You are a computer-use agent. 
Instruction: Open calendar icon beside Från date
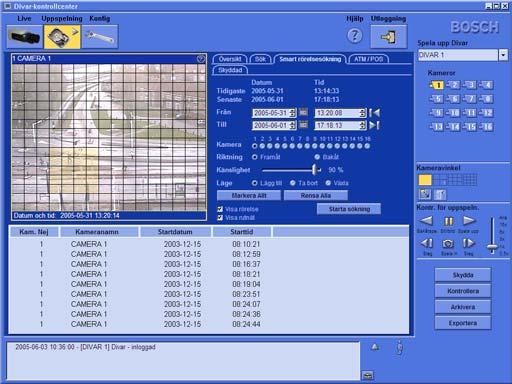[303, 113]
